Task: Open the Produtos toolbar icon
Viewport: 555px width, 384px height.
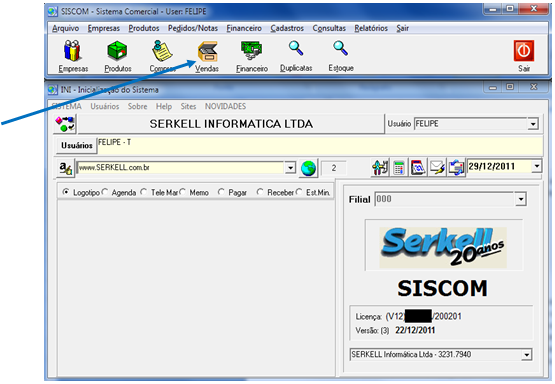Action: pyautogui.click(x=117, y=50)
